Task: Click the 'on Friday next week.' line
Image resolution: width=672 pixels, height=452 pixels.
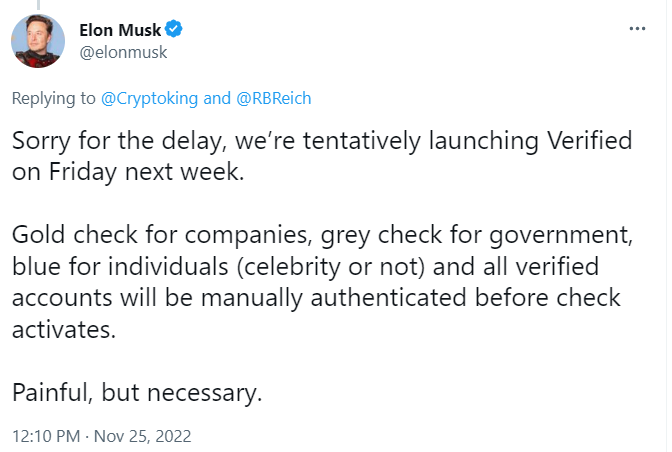Action: (x=128, y=172)
